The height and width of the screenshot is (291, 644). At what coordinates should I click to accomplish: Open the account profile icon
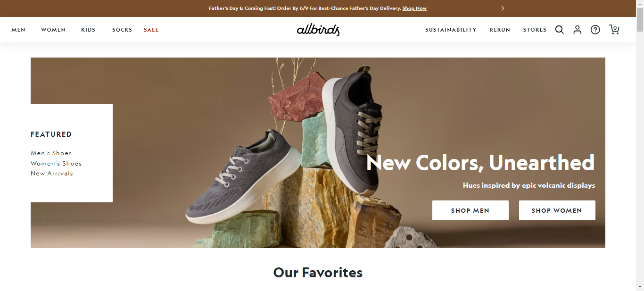577,30
